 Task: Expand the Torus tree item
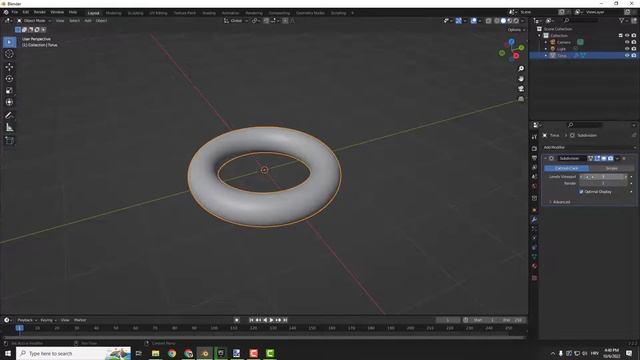tap(546, 55)
